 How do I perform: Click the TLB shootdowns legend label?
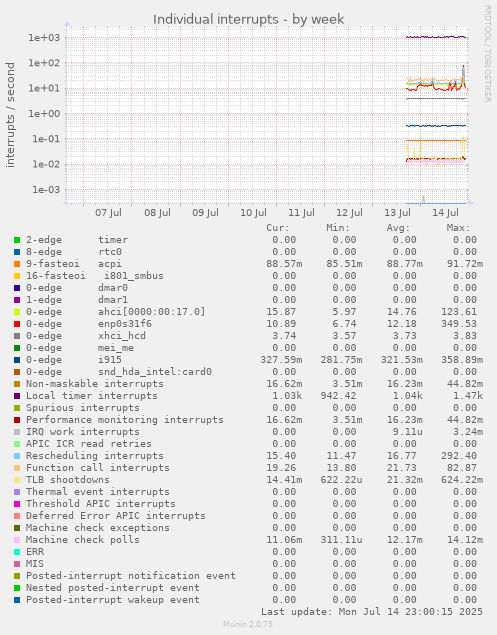coord(68,480)
